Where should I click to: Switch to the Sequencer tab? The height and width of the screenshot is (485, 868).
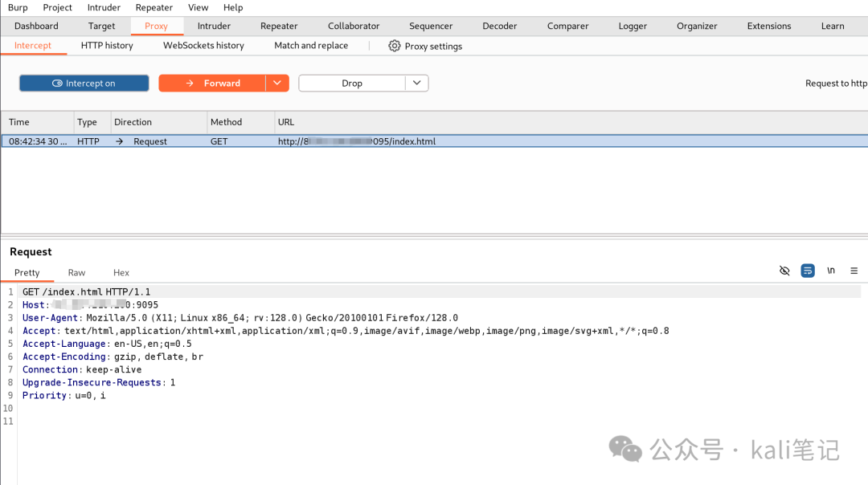[x=431, y=26]
